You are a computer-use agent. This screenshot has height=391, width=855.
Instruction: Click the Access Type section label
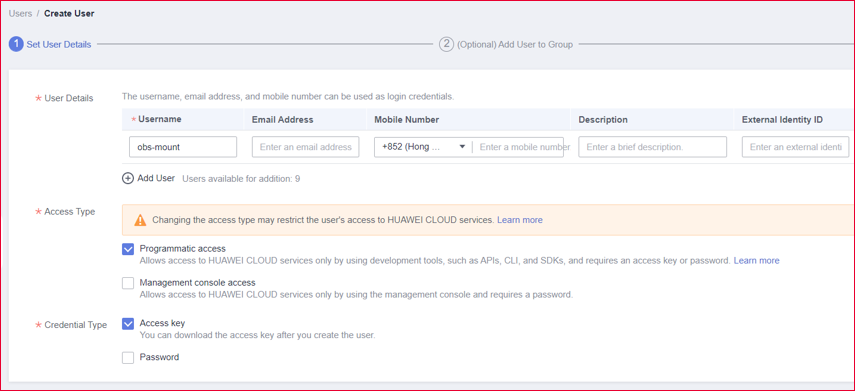pyautogui.click(x=69, y=212)
